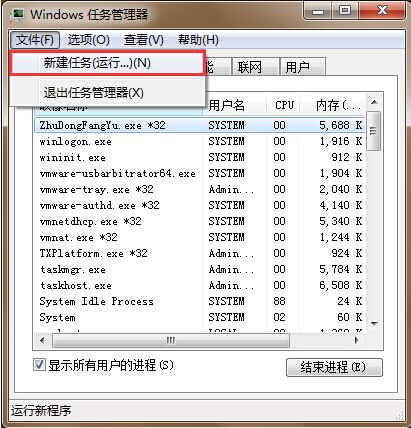Toggle 显示所有用户的进程 checkbox
411x428 pixels.
click(39, 365)
